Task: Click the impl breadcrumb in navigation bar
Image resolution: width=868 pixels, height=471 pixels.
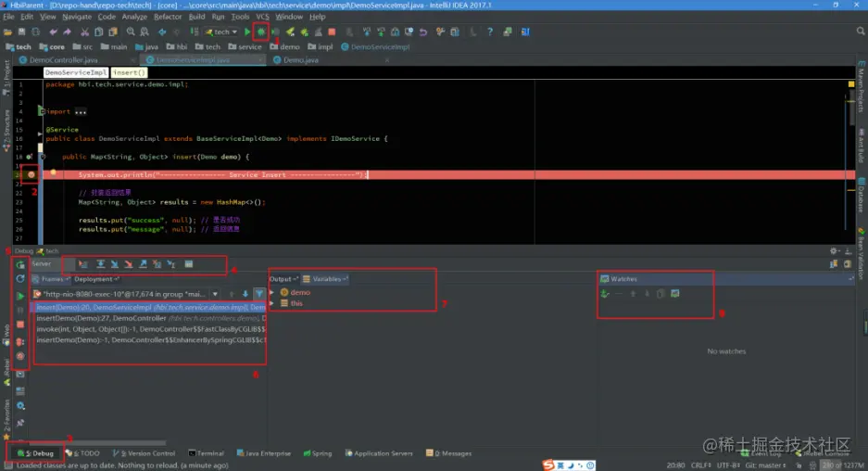Action: pos(321,47)
